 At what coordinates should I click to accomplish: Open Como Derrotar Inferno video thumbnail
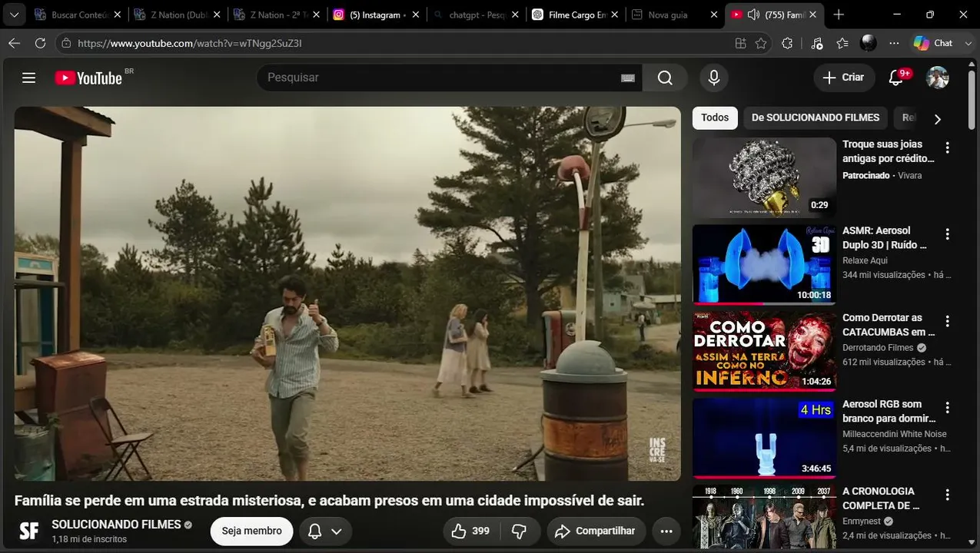click(x=764, y=351)
